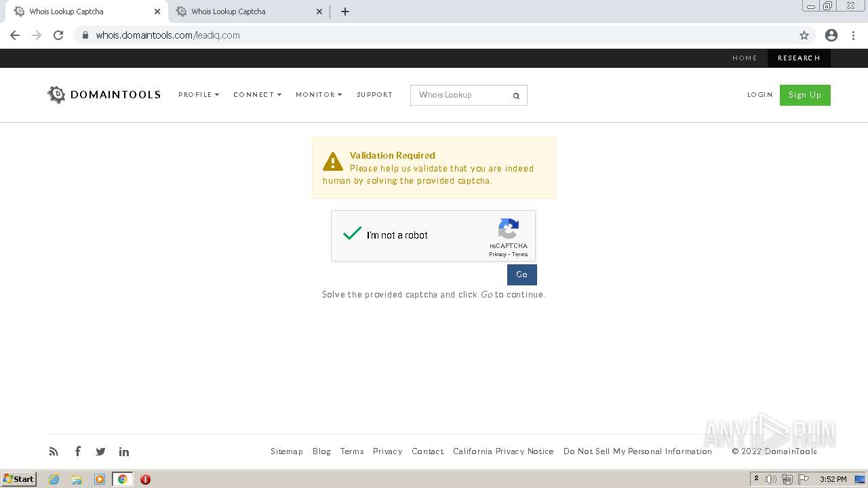
Task: Open Windows Start button
Action: 19,479
